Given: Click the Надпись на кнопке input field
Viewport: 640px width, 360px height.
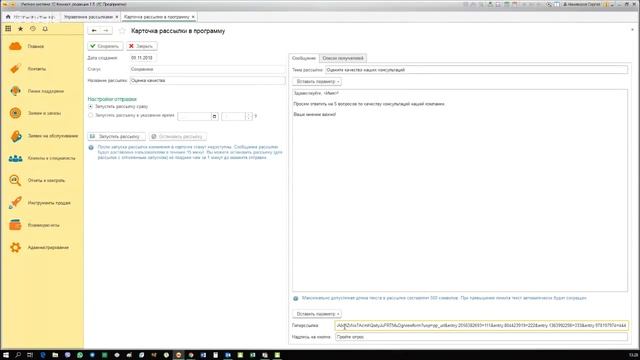Looking at the screenshot, I should (x=481, y=337).
